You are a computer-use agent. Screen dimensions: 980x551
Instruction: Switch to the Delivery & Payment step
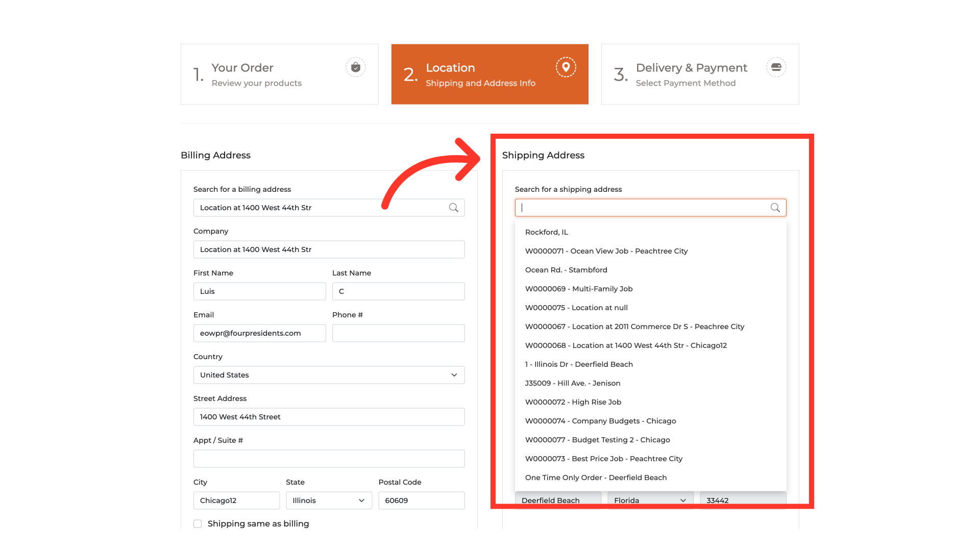[700, 74]
